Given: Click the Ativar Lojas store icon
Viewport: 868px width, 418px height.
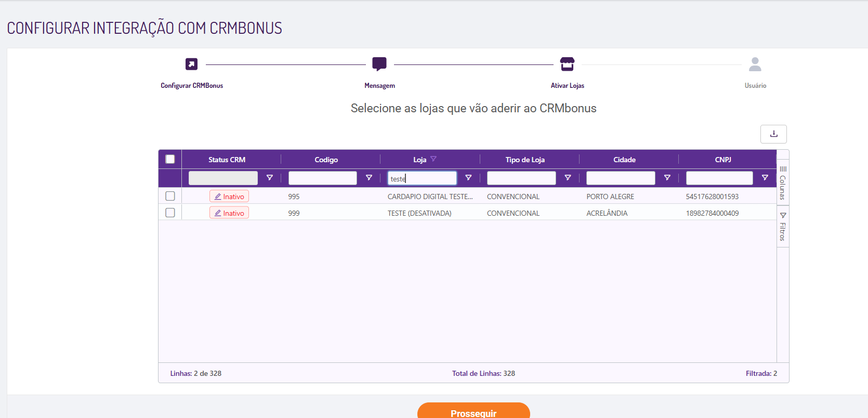Looking at the screenshot, I should point(567,64).
